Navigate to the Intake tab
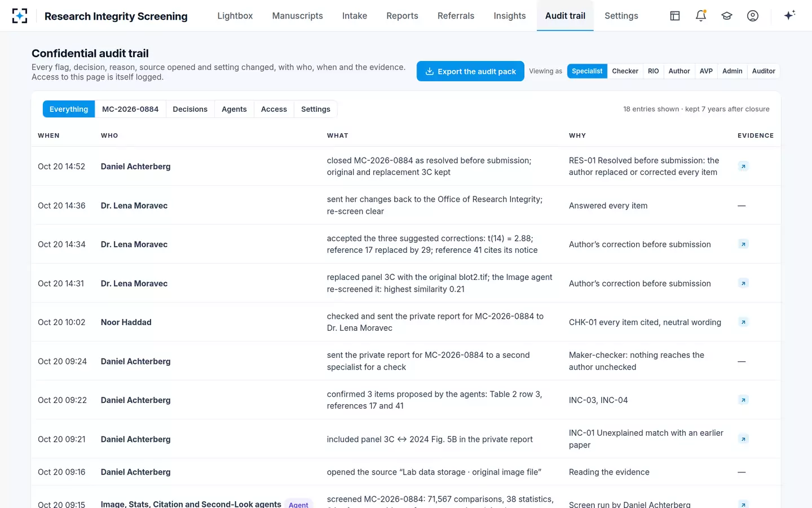Viewport: 812px width, 508px height. 355,16
